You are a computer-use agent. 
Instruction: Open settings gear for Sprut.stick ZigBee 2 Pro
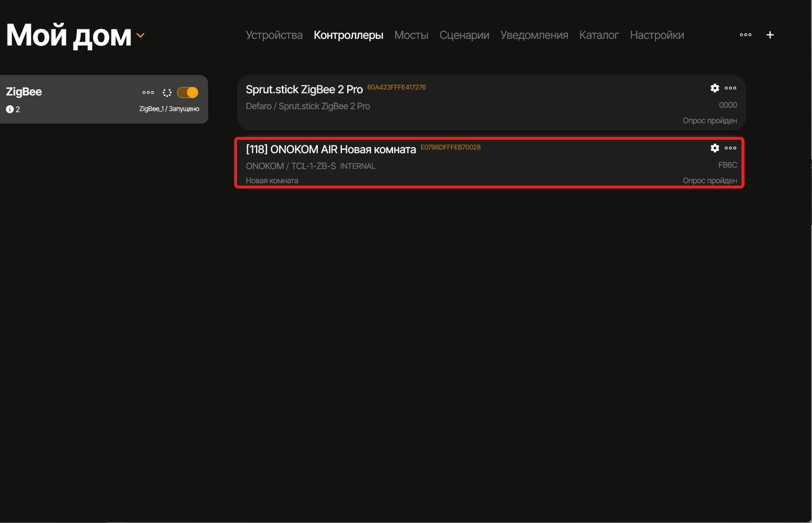715,88
